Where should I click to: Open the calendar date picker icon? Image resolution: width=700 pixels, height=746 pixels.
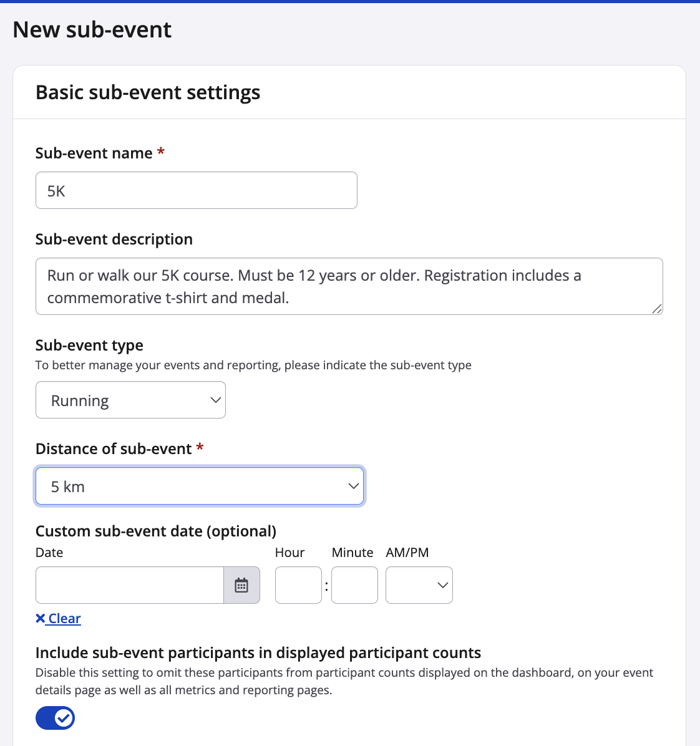(241, 585)
